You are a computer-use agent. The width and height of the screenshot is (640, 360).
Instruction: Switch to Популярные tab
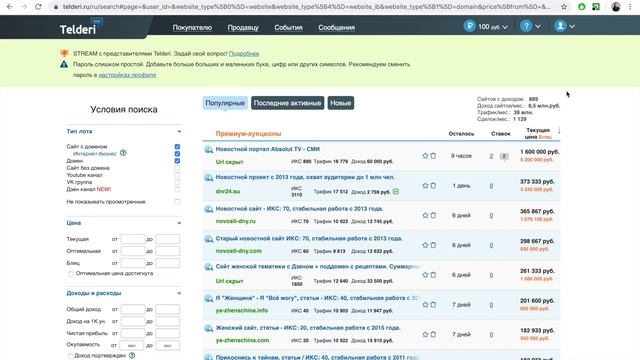pyautogui.click(x=225, y=103)
